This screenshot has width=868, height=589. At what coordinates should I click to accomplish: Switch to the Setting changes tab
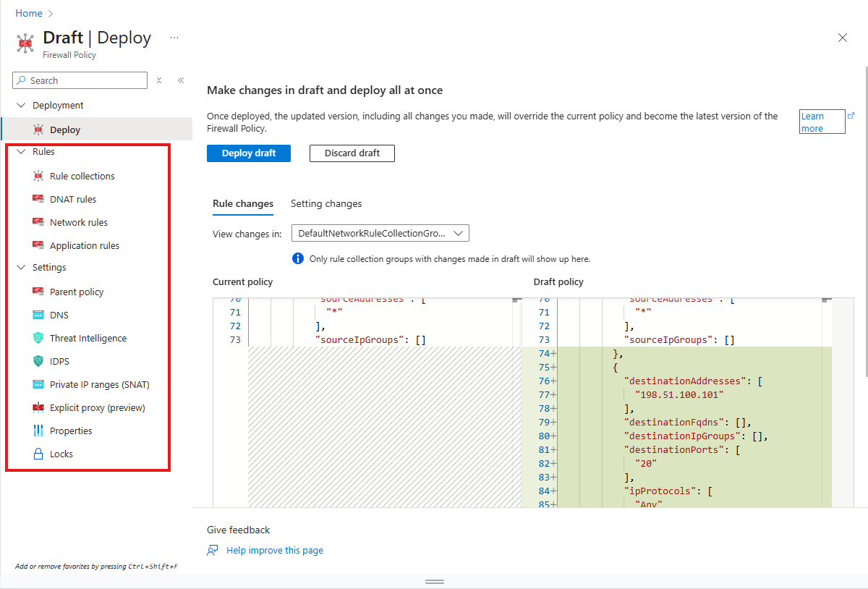[326, 203]
